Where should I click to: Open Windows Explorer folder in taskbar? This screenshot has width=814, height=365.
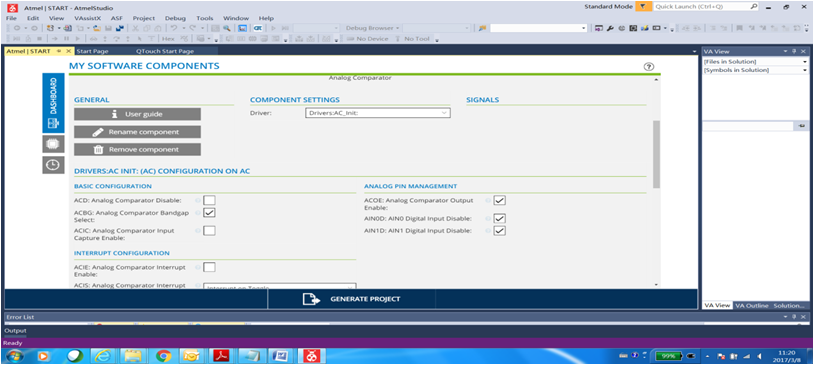[133, 356]
